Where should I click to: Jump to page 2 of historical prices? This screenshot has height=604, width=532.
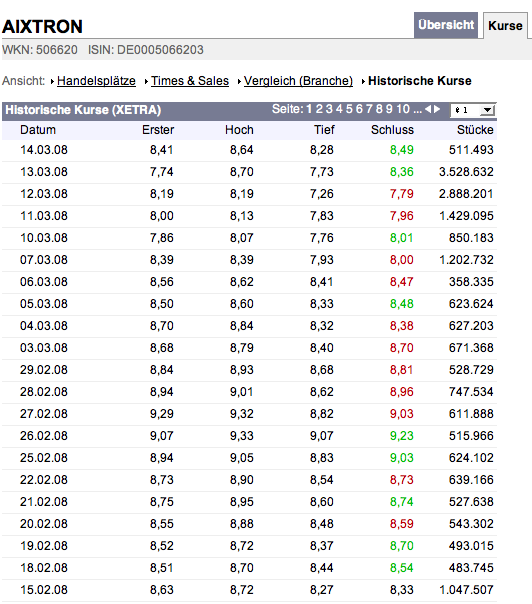coord(319,109)
